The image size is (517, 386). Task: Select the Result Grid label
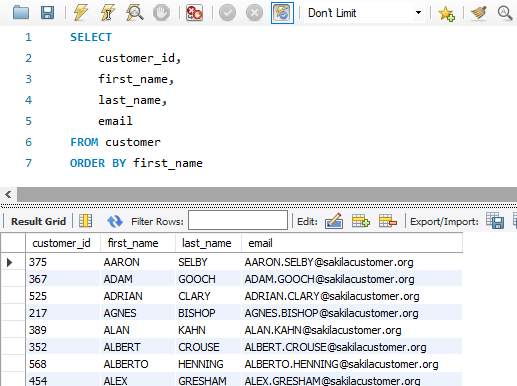38,221
